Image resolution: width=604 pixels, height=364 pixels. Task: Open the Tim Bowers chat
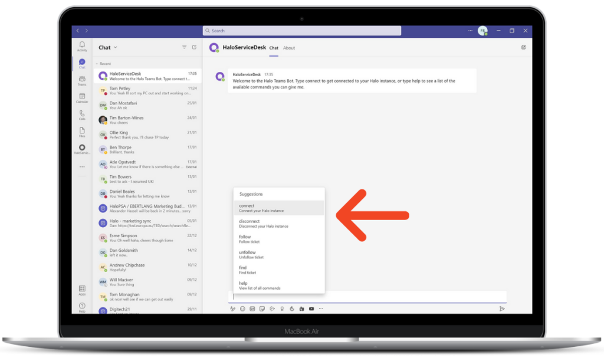(x=147, y=179)
